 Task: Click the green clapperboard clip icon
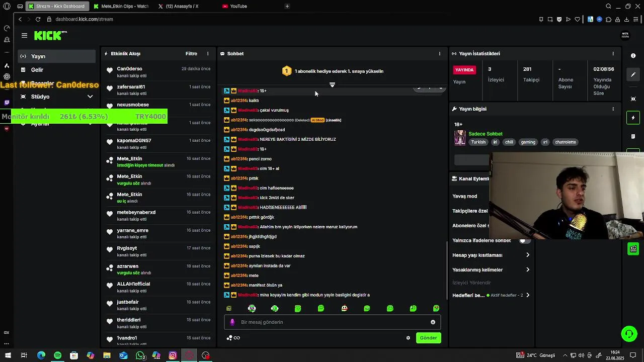coord(633,248)
